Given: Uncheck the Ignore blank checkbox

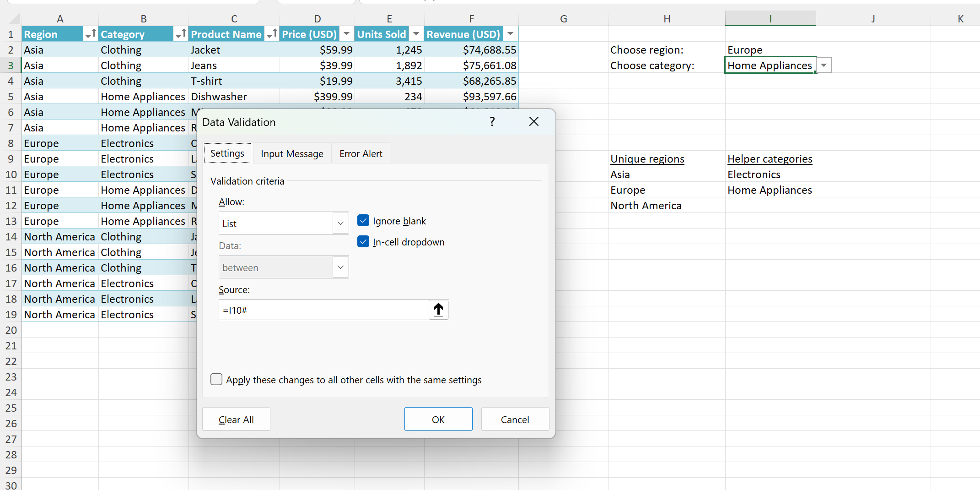Looking at the screenshot, I should 363,221.
